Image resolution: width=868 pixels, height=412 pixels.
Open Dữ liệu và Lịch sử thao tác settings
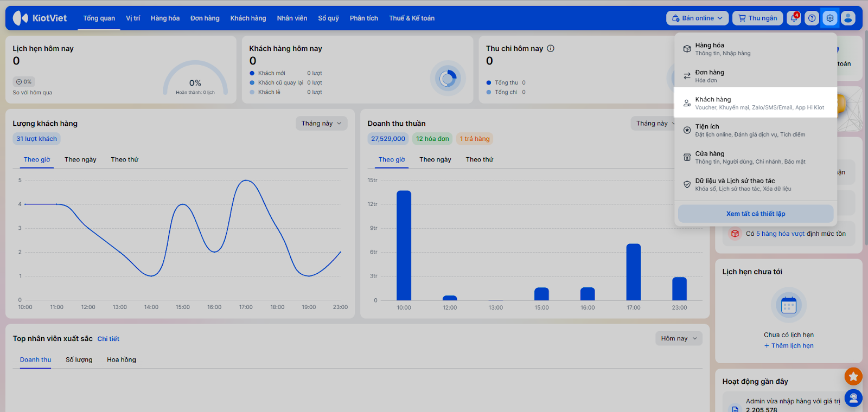click(756, 184)
